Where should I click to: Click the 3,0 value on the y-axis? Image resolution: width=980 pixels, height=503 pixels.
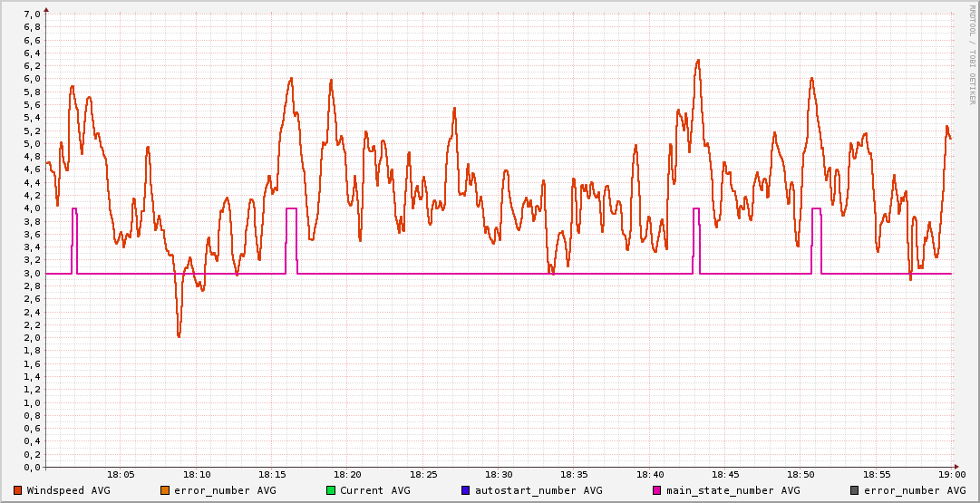pyautogui.click(x=32, y=274)
